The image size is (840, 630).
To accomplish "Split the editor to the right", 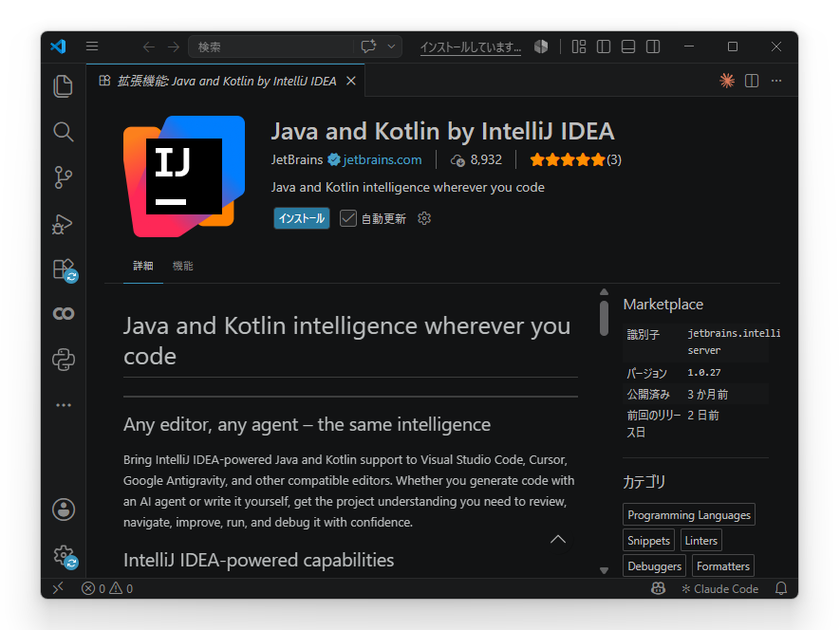I will (x=752, y=81).
